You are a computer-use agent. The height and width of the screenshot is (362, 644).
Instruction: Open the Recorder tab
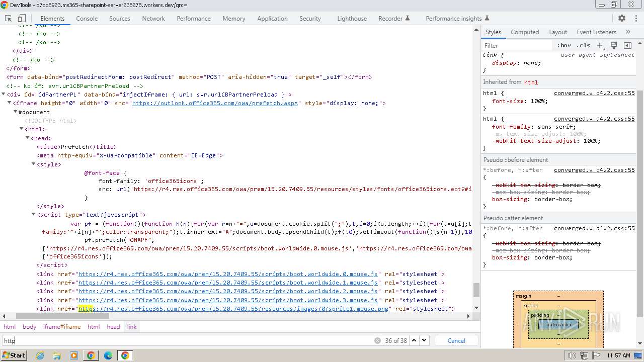click(x=394, y=18)
